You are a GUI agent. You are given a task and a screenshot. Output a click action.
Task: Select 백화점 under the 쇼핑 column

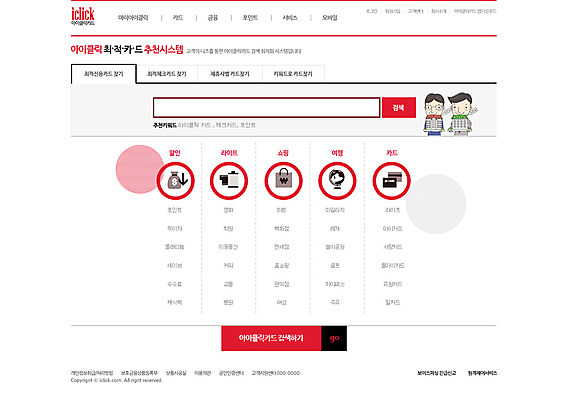pyautogui.click(x=282, y=228)
